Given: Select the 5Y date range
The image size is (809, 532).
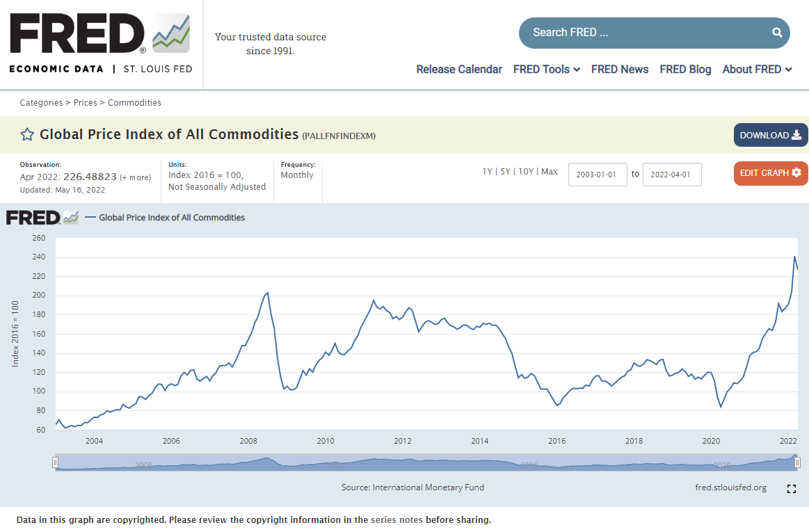Looking at the screenshot, I should [505, 171].
